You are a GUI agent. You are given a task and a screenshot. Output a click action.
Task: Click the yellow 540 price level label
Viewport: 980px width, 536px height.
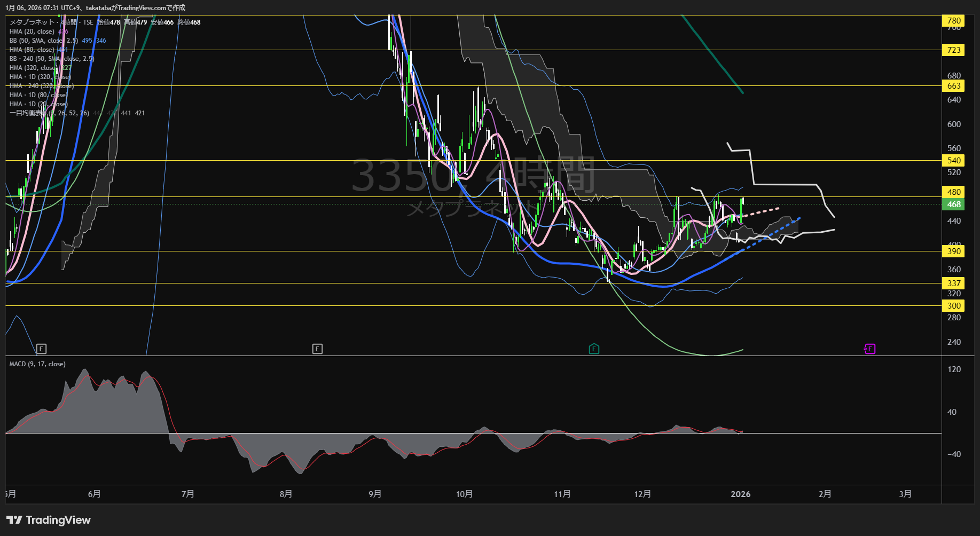pyautogui.click(x=953, y=161)
